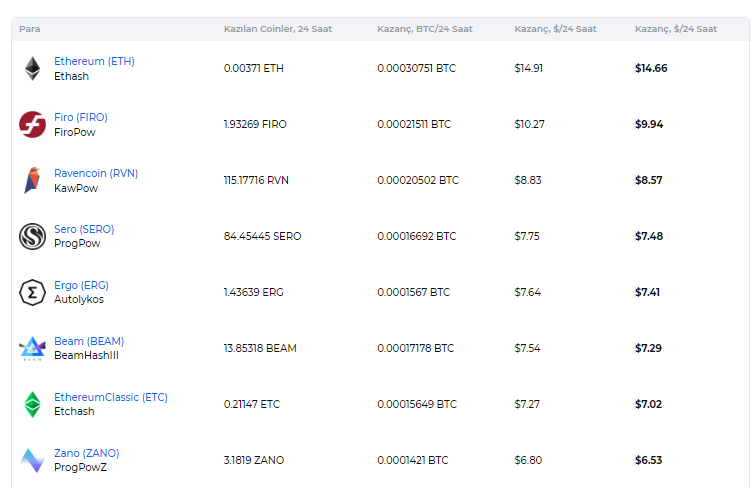
Task: Open the EthereumClassic (ETC) link
Action: click(111, 397)
